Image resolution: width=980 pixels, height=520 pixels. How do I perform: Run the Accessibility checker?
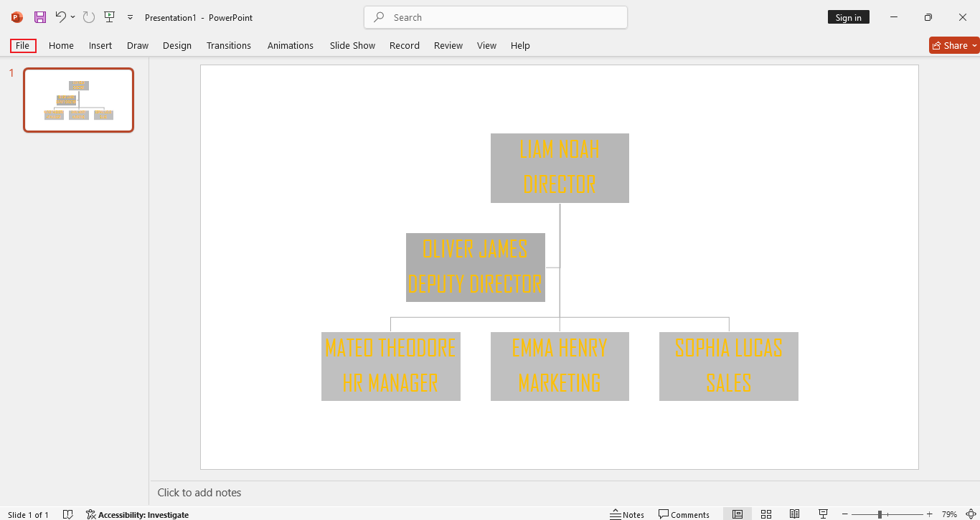138,514
